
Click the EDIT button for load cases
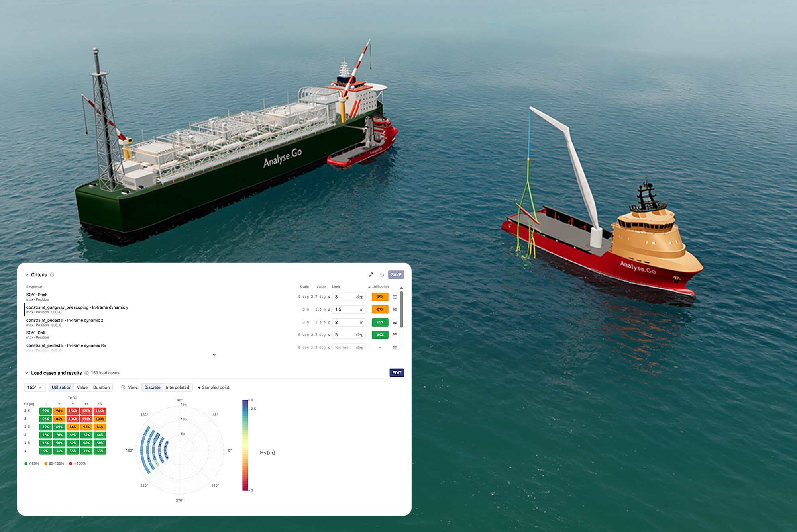[397, 373]
